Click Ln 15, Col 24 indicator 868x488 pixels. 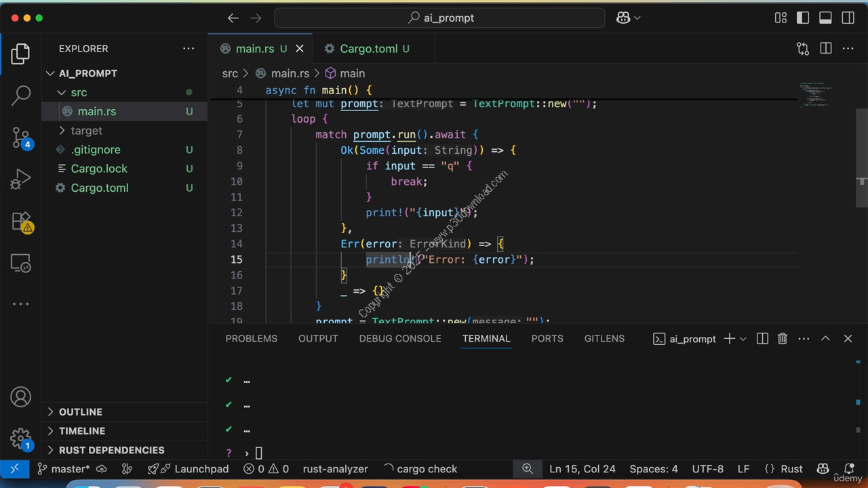click(x=583, y=468)
